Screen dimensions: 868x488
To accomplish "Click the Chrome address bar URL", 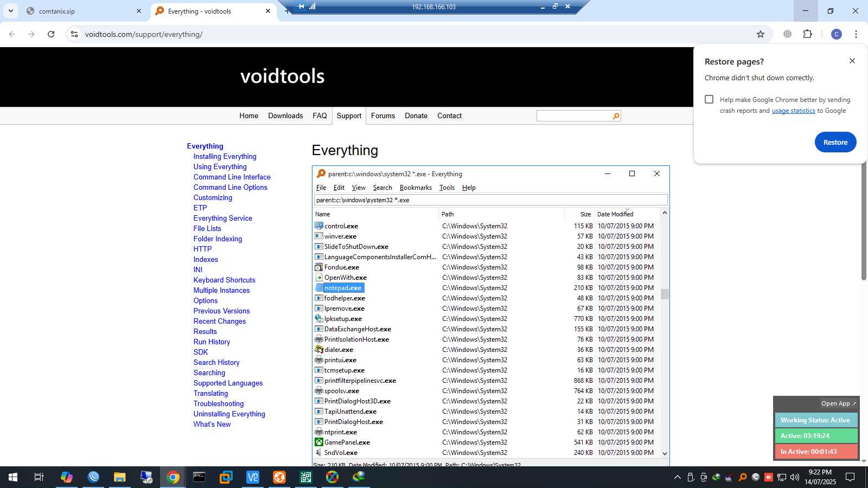I will tap(144, 34).
